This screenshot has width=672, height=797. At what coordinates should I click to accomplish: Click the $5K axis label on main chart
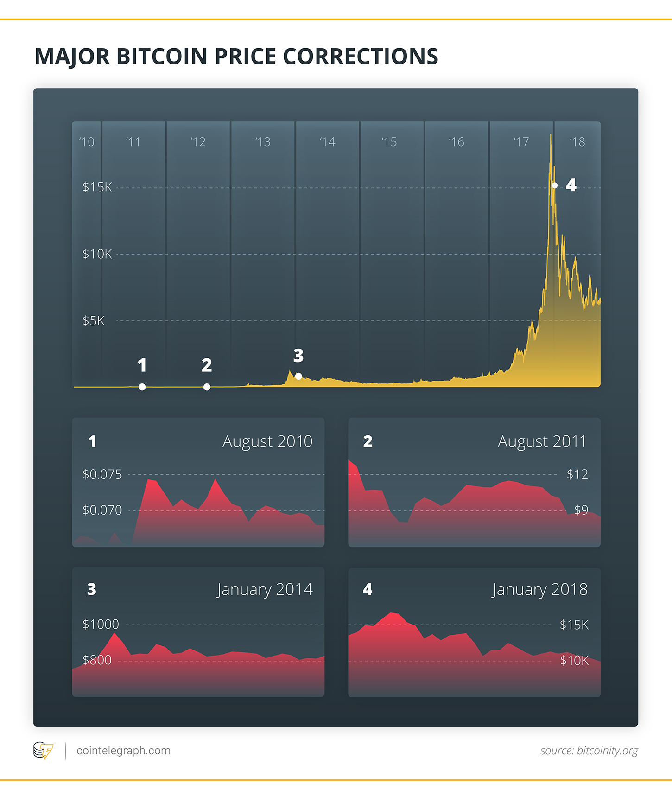point(94,321)
